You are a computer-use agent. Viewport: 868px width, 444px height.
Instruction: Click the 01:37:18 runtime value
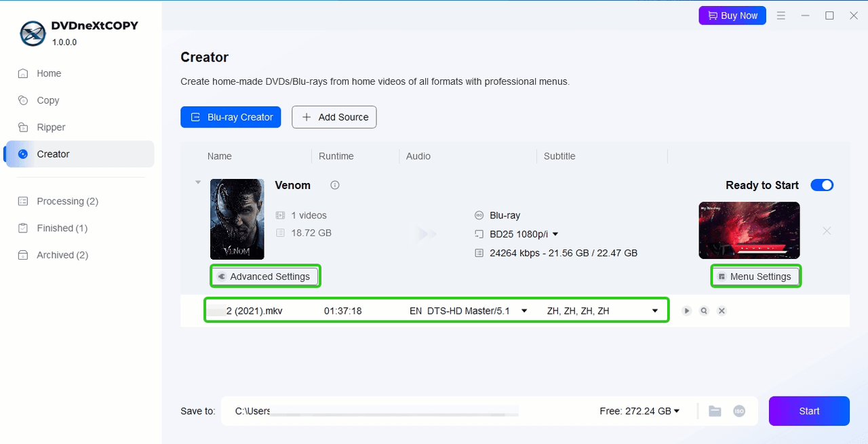click(343, 311)
